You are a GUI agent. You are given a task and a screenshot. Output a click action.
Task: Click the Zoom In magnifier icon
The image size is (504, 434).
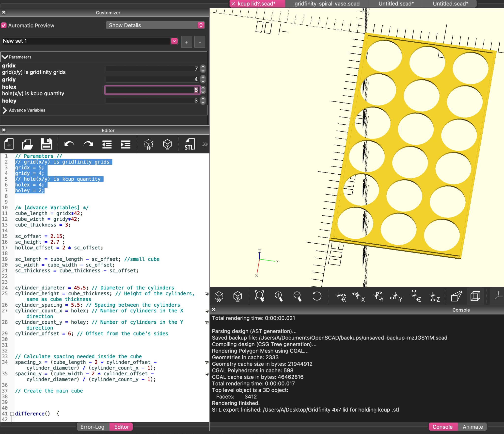[279, 296]
